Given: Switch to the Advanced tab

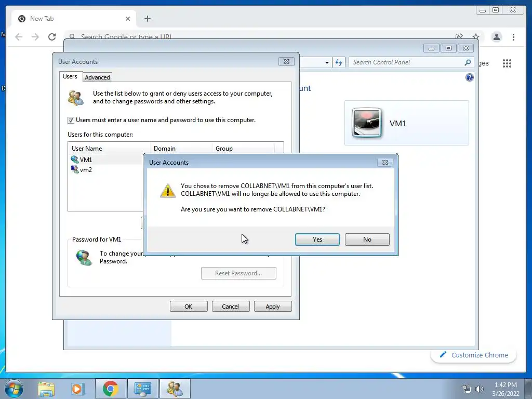Looking at the screenshot, I should click(97, 77).
